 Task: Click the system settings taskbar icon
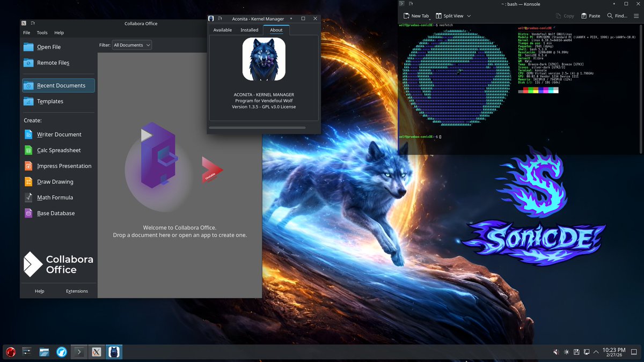27,352
